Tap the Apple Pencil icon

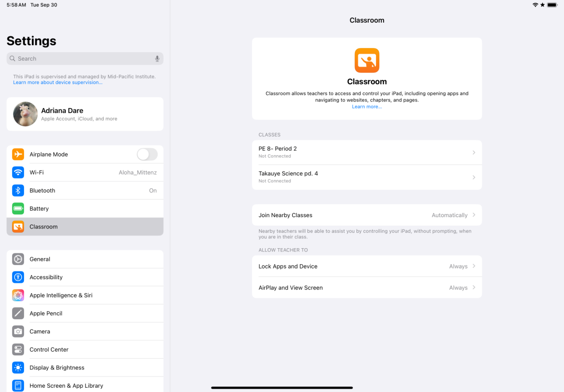point(18,314)
